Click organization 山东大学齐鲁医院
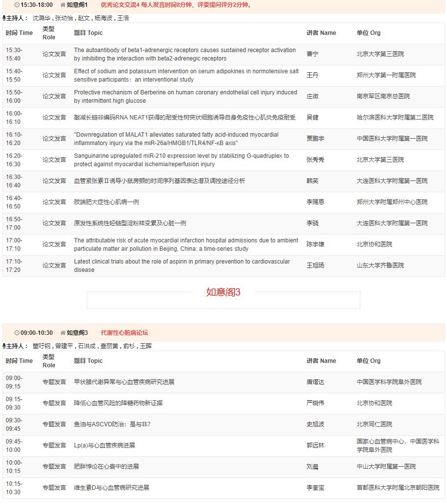Viewport: 447px width, 504px height. click(380, 266)
